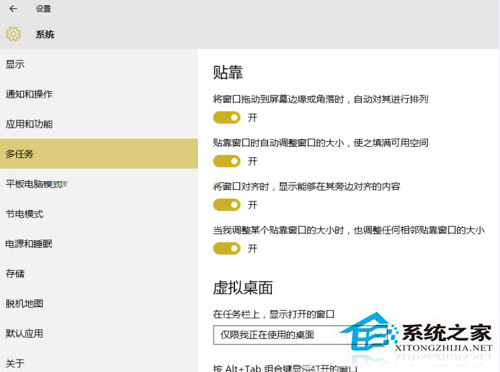This screenshot has width=500, height=372.
Task: Open the 默认应用 settings page
Action: coord(99,333)
